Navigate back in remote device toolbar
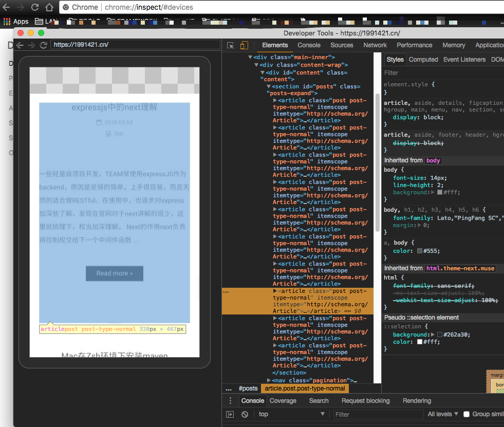Viewport: 504px width, 427px height. 20,45
